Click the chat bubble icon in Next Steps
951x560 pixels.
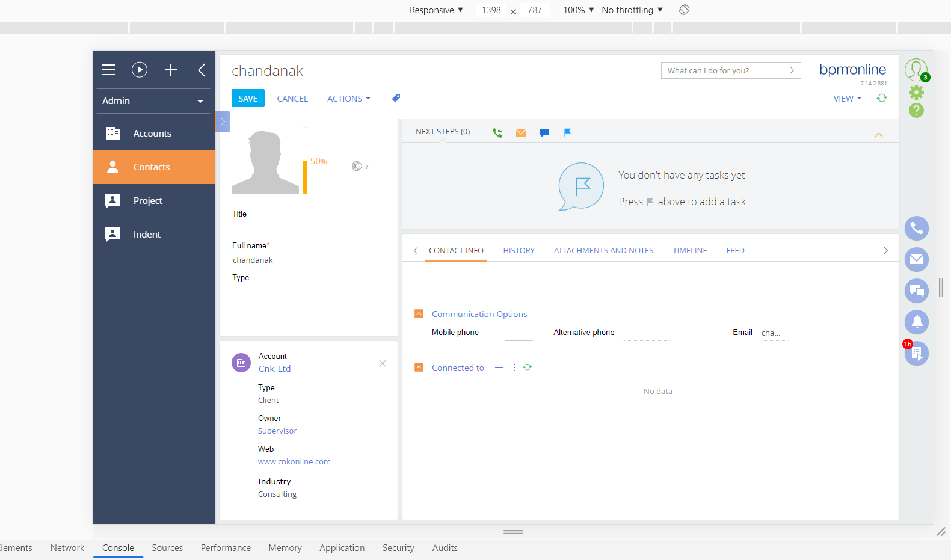(x=544, y=133)
